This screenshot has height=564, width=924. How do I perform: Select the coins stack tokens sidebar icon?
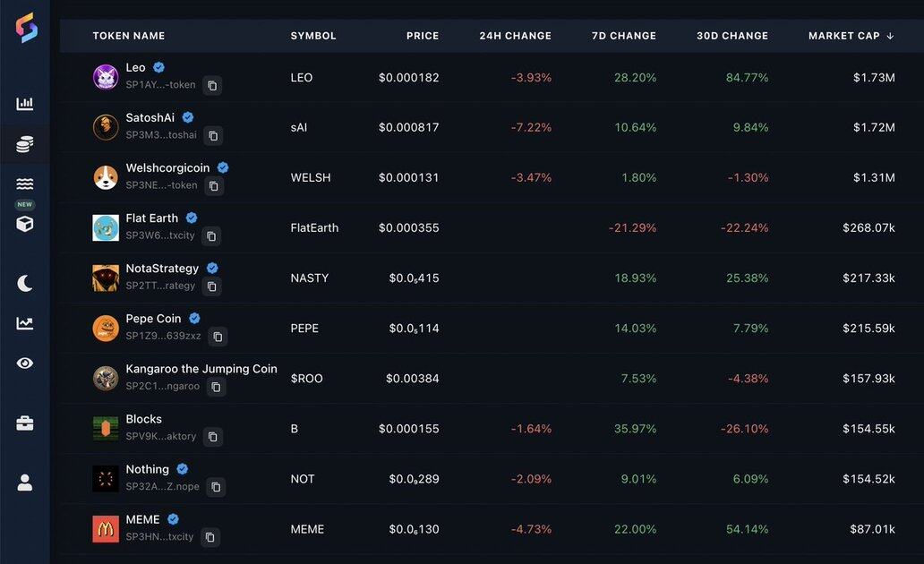25,144
